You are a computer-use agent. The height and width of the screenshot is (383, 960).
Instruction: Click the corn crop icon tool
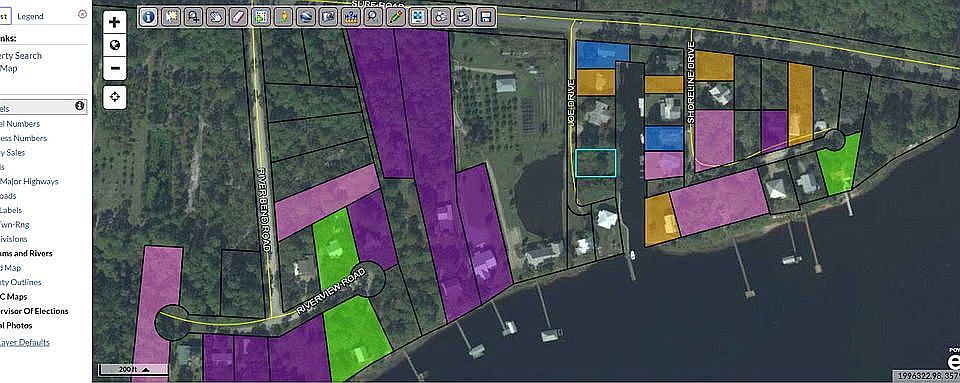(x=283, y=17)
